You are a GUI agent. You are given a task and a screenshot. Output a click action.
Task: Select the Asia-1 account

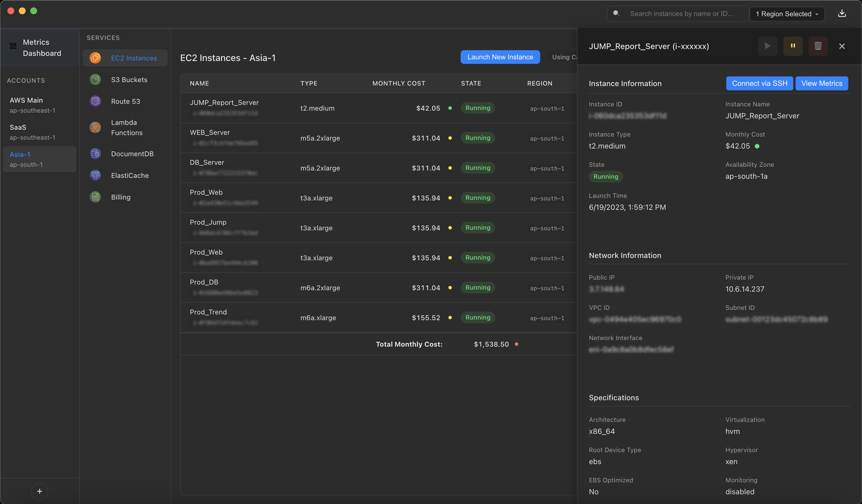pos(40,159)
